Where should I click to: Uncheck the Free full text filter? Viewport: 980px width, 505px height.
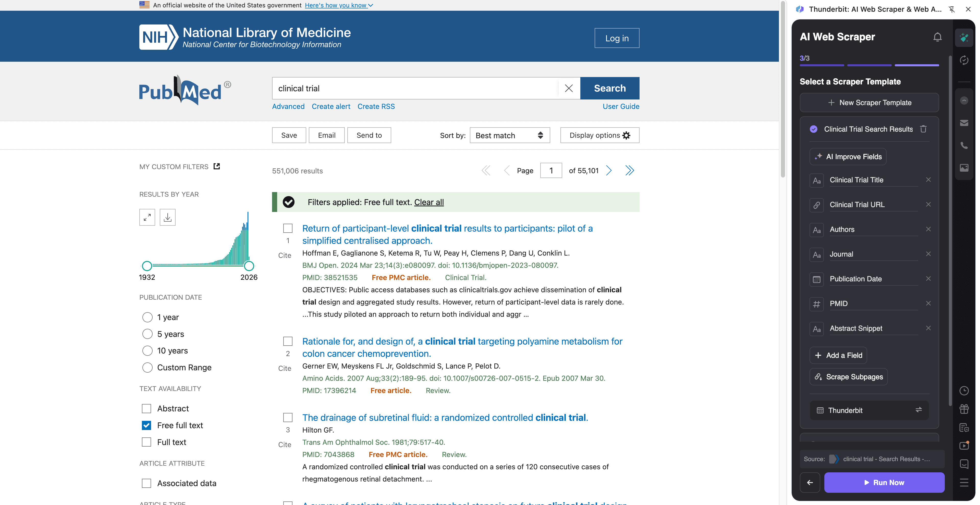[x=146, y=425]
